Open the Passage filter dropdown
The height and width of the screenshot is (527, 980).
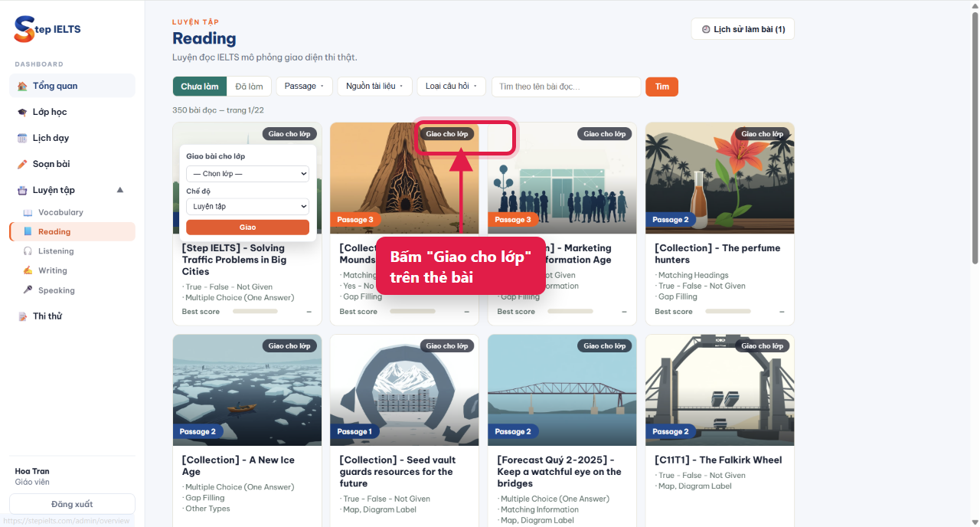304,87
